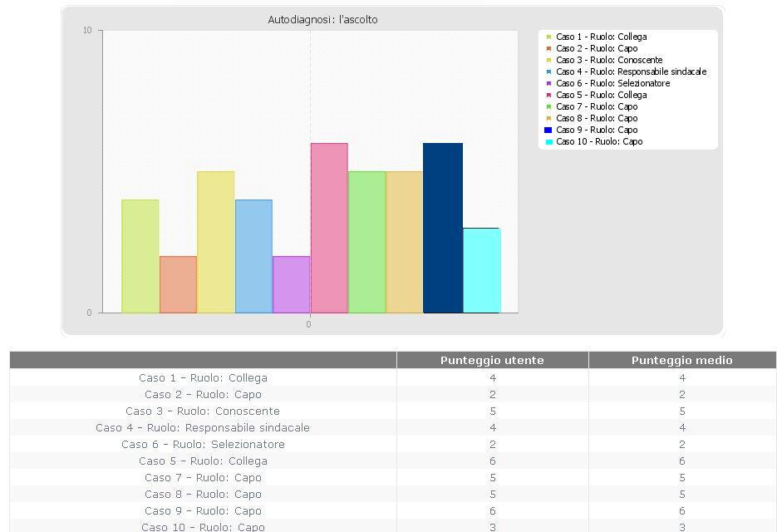
Task: Select table row Caso 9 - Ruolo: Capo
Action: click(392, 510)
